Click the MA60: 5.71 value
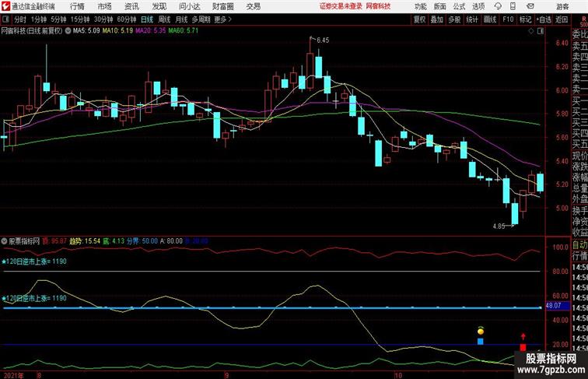The width and height of the screenshot is (588, 379). tap(184, 31)
